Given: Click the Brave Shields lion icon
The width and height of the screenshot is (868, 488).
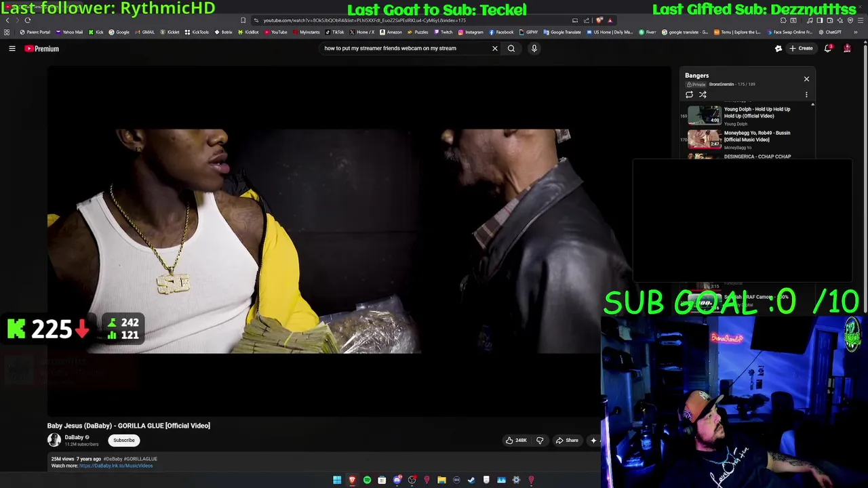Looking at the screenshot, I should pos(599,20).
